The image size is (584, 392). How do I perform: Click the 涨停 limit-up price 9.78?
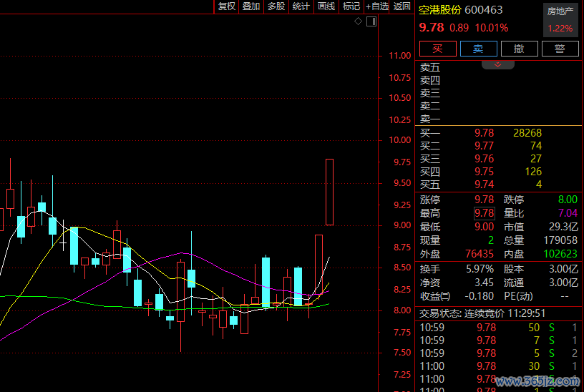coord(484,200)
